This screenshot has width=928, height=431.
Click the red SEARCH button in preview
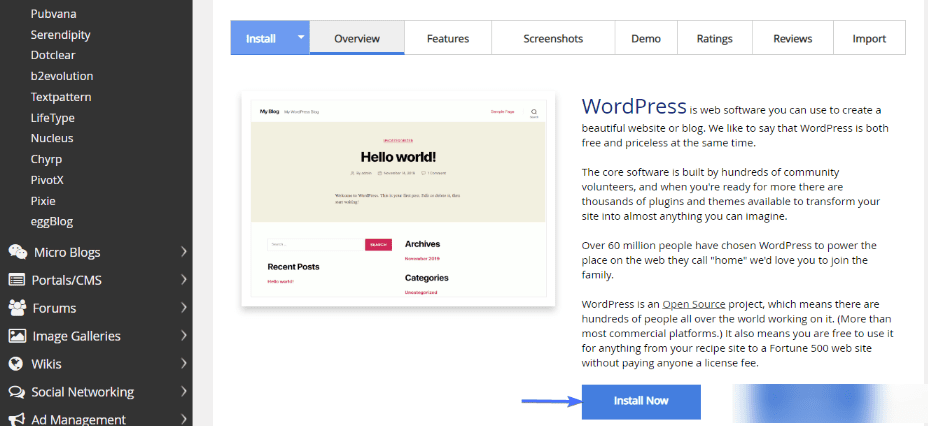pyautogui.click(x=379, y=245)
